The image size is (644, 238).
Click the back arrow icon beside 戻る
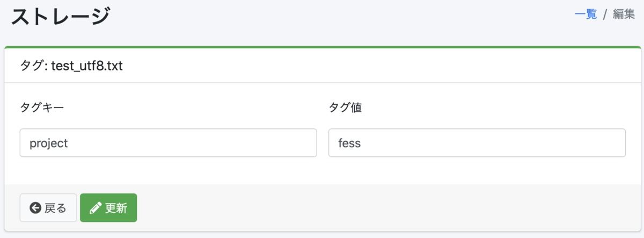tap(35, 208)
